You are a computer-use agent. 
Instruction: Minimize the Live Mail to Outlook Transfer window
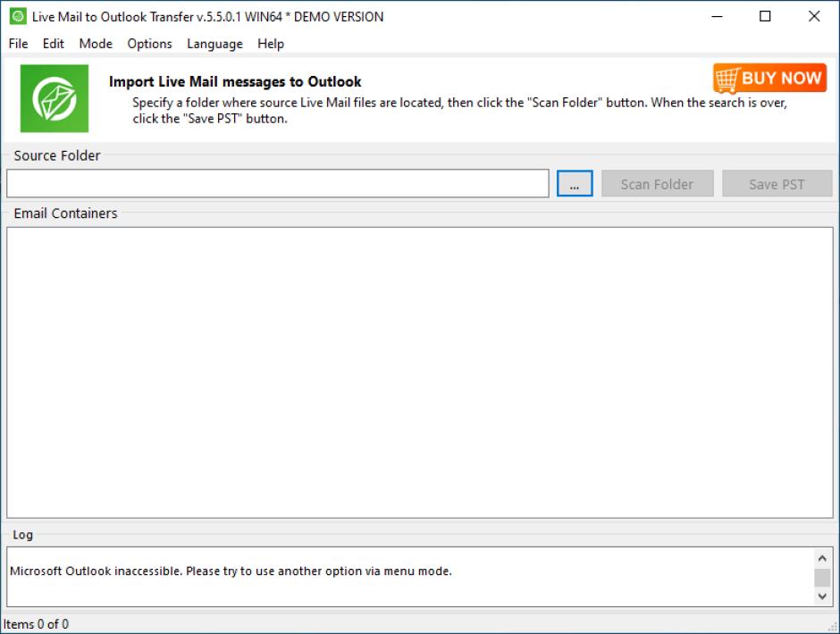coord(717,17)
